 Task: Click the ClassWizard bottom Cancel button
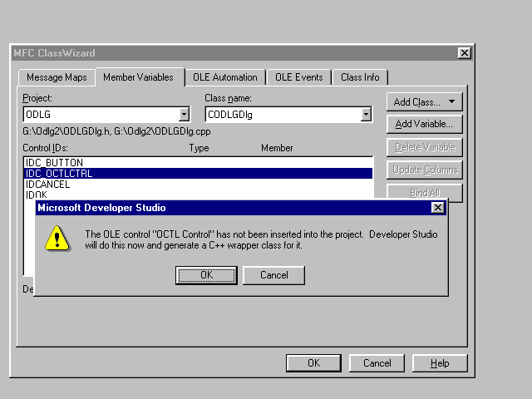(x=377, y=363)
